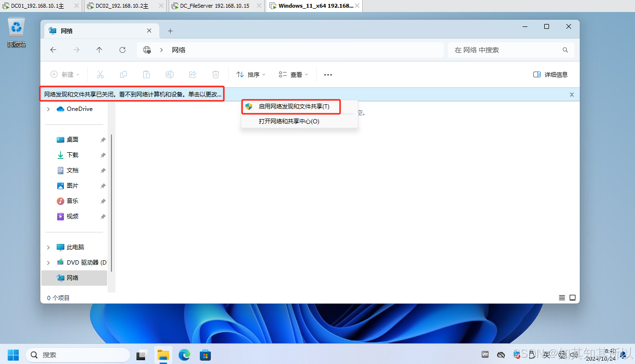The width and height of the screenshot is (635, 364).
Task: Switch to details list view icon
Action: (x=562, y=298)
